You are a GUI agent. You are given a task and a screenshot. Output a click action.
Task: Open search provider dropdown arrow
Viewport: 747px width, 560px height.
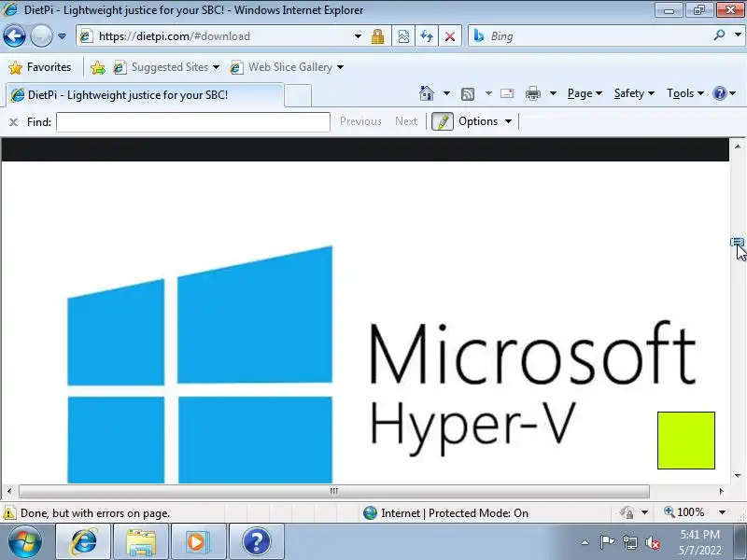click(x=738, y=35)
